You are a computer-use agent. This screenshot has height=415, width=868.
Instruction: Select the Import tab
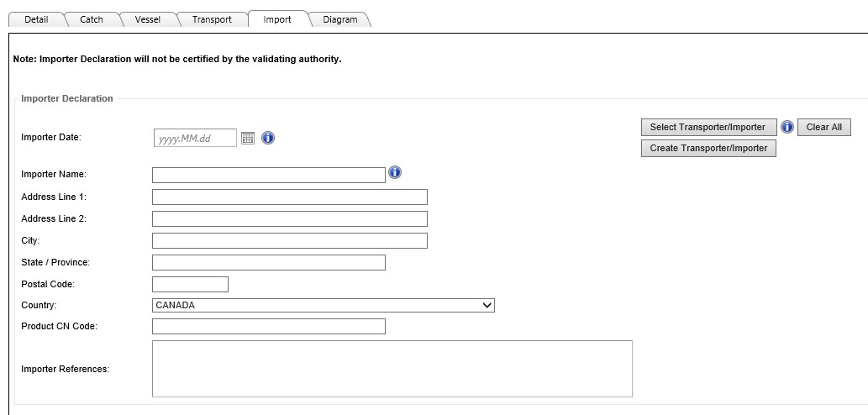277,19
